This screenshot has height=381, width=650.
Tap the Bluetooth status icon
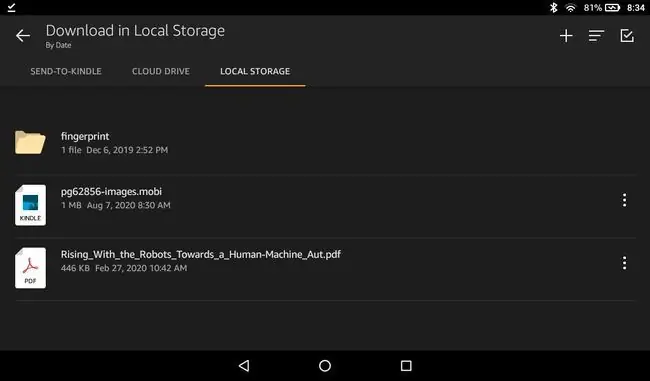tap(553, 7)
